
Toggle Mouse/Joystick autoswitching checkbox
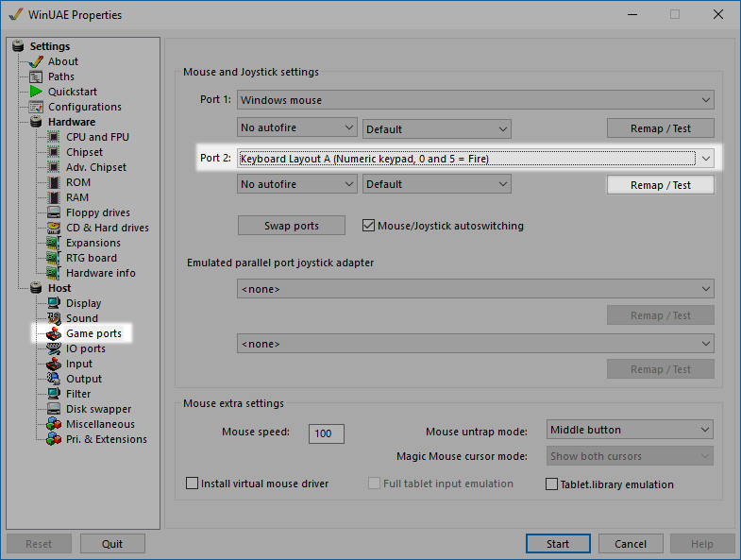point(369,226)
